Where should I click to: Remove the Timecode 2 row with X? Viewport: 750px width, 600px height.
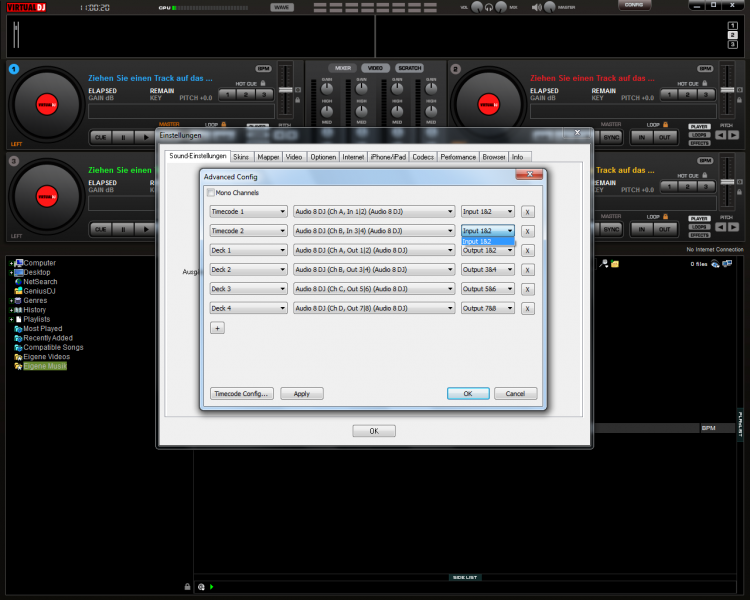tap(528, 232)
